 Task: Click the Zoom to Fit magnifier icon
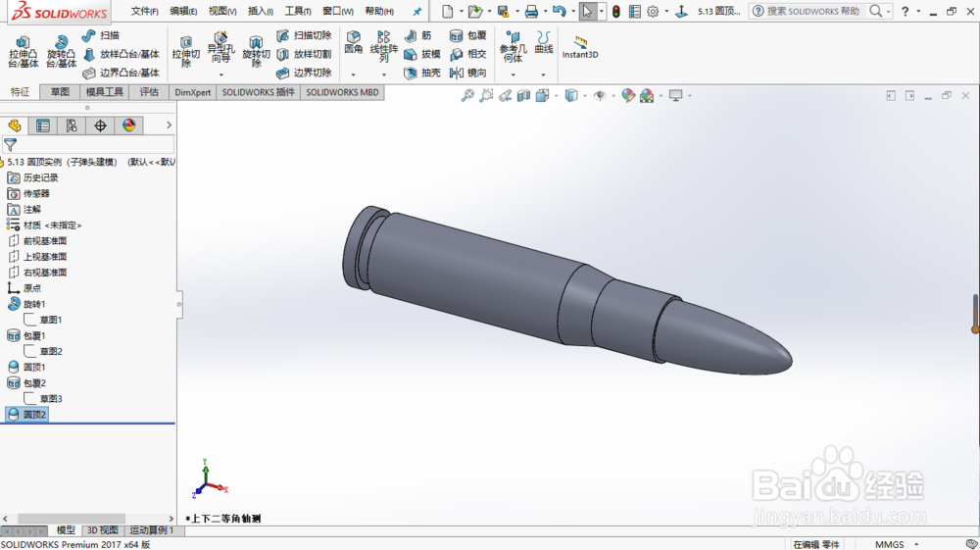tap(466, 96)
